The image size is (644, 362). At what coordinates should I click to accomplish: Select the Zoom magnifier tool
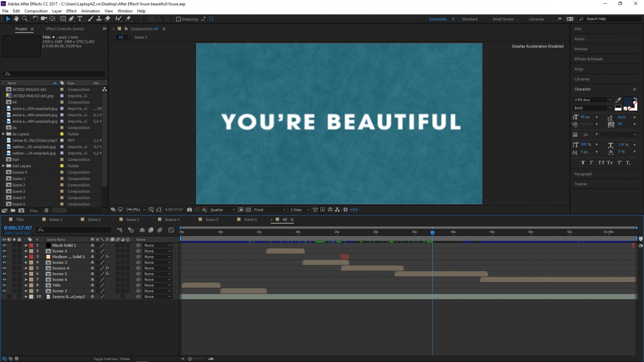(24, 19)
